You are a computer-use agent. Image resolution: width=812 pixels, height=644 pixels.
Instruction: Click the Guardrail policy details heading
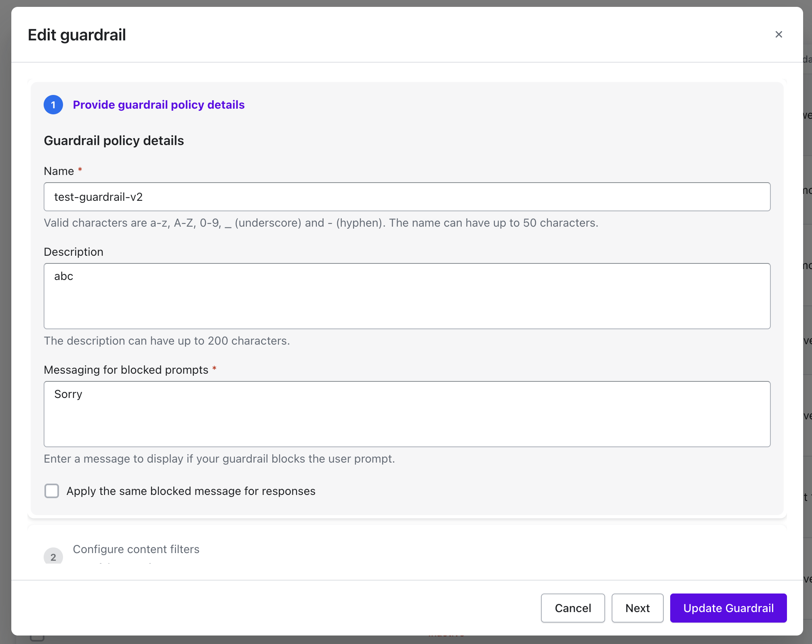click(x=114, y=141)
